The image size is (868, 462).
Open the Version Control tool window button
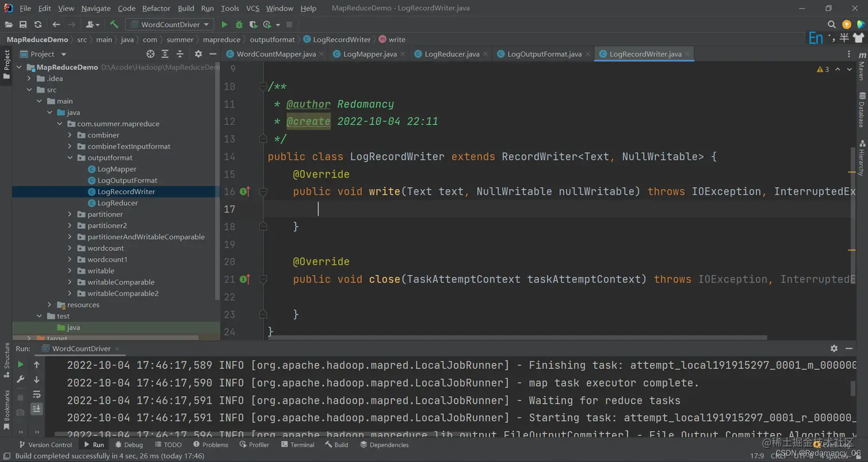pos(45,445)
